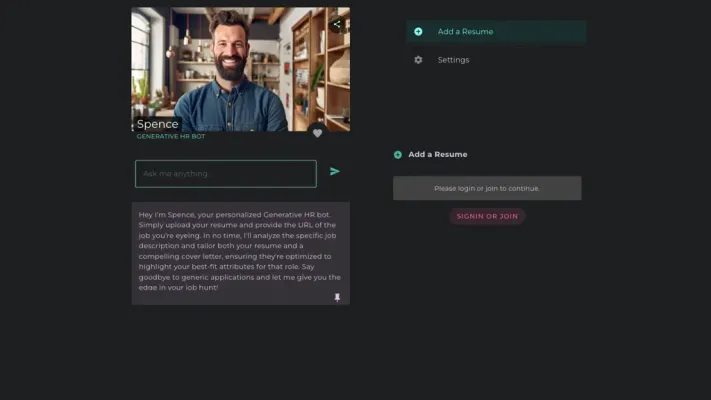Click the GENERATIVE HR BOT subtitle

(x=170, y=136)
